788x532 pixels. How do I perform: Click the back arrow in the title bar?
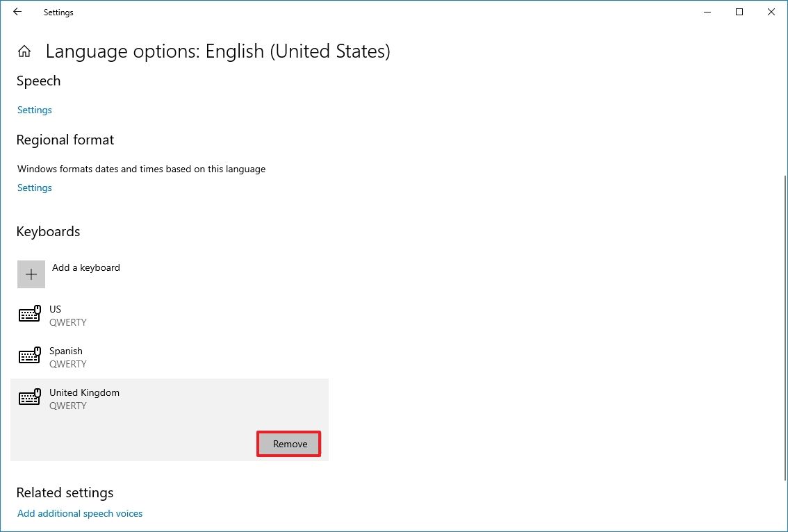[x=17, y=12]
